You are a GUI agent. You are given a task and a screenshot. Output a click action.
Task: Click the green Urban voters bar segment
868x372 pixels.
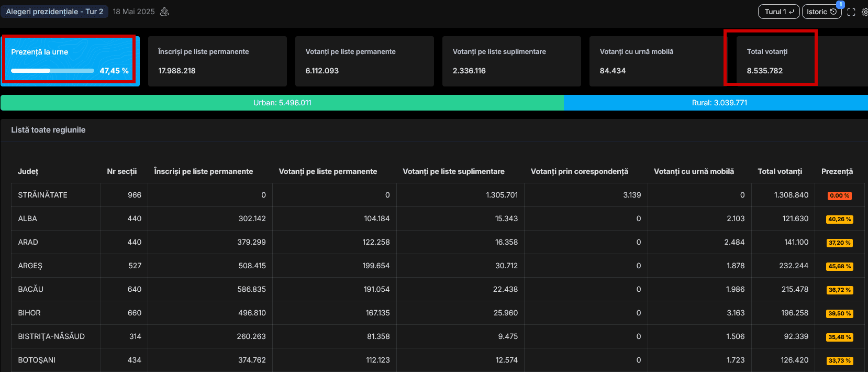point(282,103)
